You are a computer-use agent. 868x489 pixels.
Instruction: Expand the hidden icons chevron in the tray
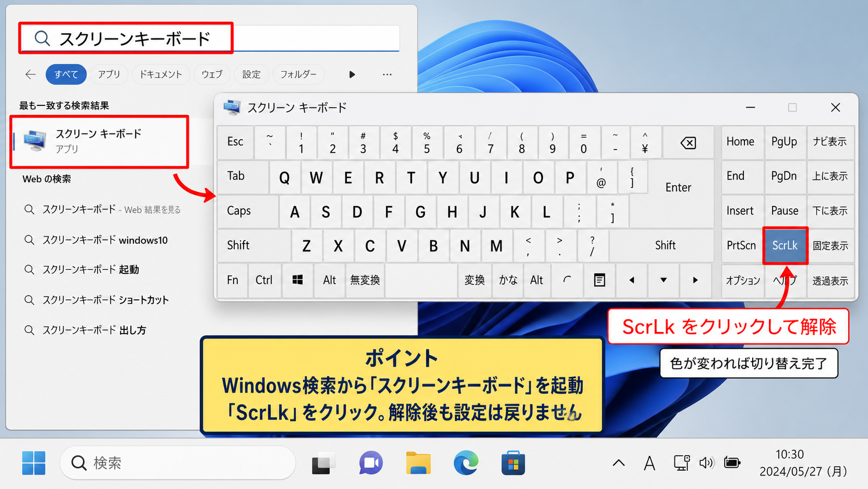(619, 463)
